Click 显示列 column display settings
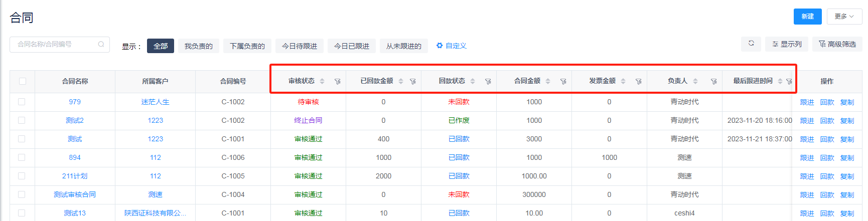The height and width of the screenshot is (221, 868). click(787, 44)
